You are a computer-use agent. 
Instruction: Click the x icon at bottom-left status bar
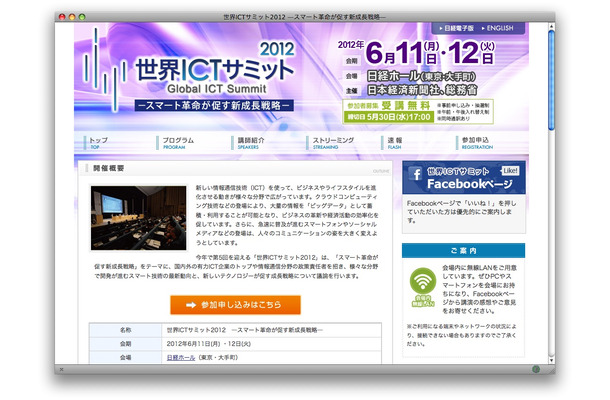pos(61,369)
